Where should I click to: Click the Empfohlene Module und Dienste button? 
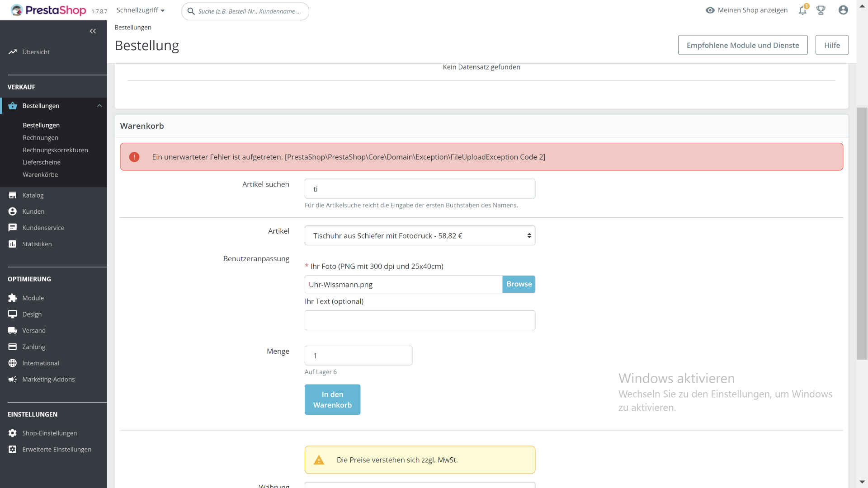tap(742, 45)
